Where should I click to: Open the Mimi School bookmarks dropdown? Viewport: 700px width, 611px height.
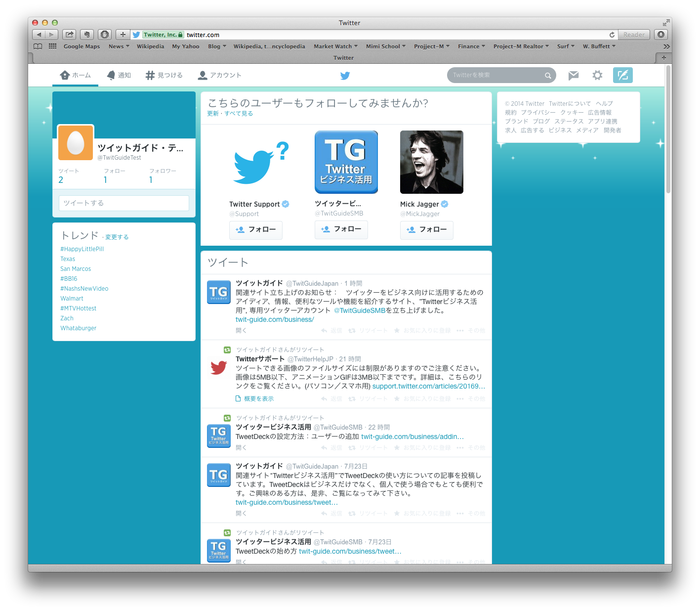click(386, 46)
